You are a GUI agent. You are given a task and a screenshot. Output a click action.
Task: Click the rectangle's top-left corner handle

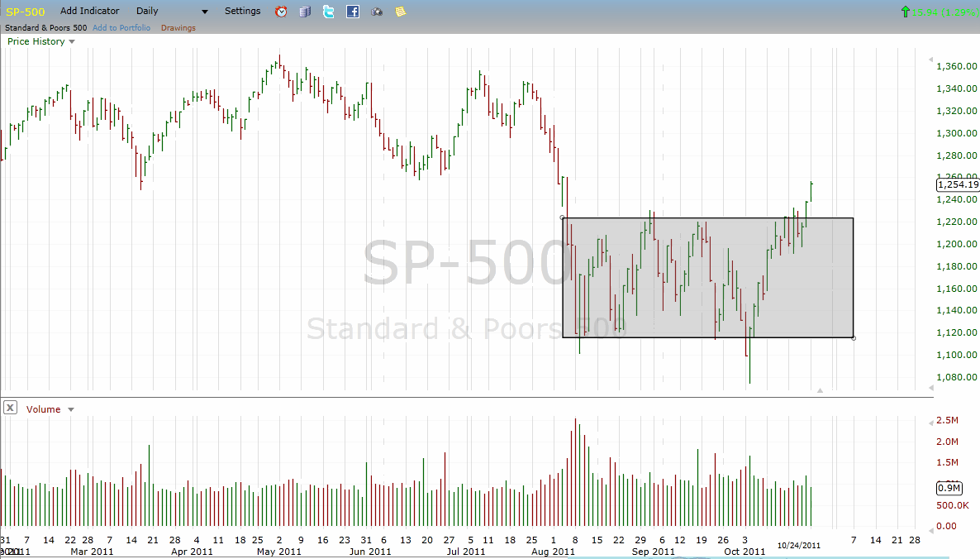coord(563,217)
